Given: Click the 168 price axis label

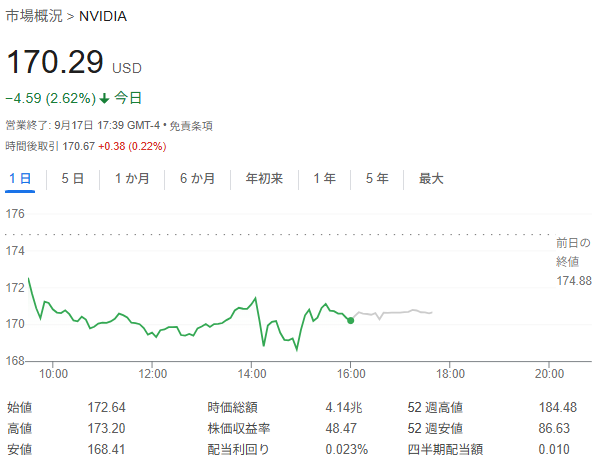Looking at the screenshot, I should click(x=15, y=361).
